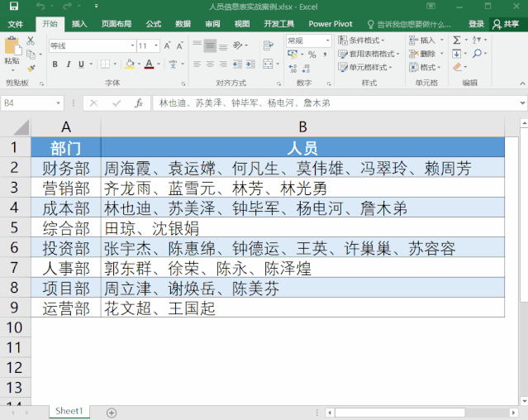Click the AutoSum sigma icon
Image resolution: width=528 pixels, height=420 pixels.
click(x=457, y=40)
